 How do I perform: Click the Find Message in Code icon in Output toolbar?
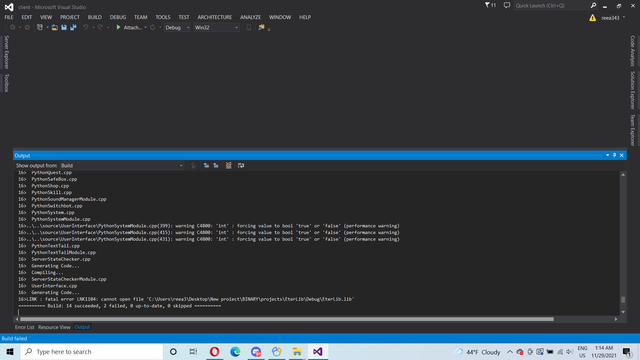pos(194,166)
